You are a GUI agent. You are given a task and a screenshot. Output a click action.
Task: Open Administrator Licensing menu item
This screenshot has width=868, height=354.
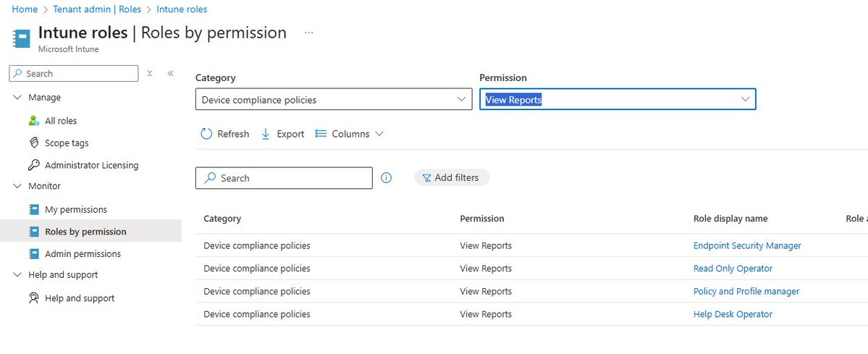pos(91,165)
